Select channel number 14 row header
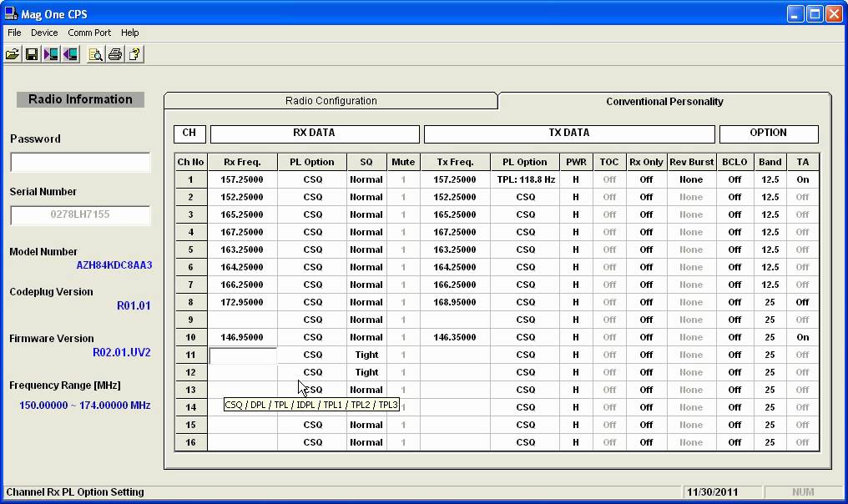Viewport: 848px width, 504px height. tap(191, 408)
